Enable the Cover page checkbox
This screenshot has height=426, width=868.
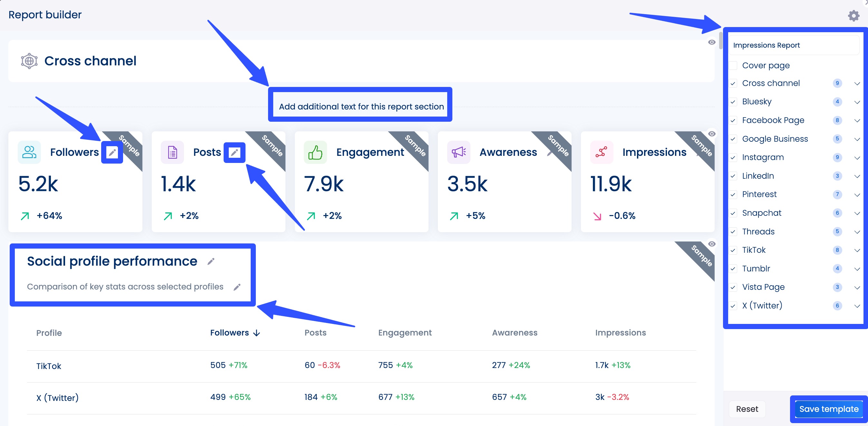coord(733,65)
